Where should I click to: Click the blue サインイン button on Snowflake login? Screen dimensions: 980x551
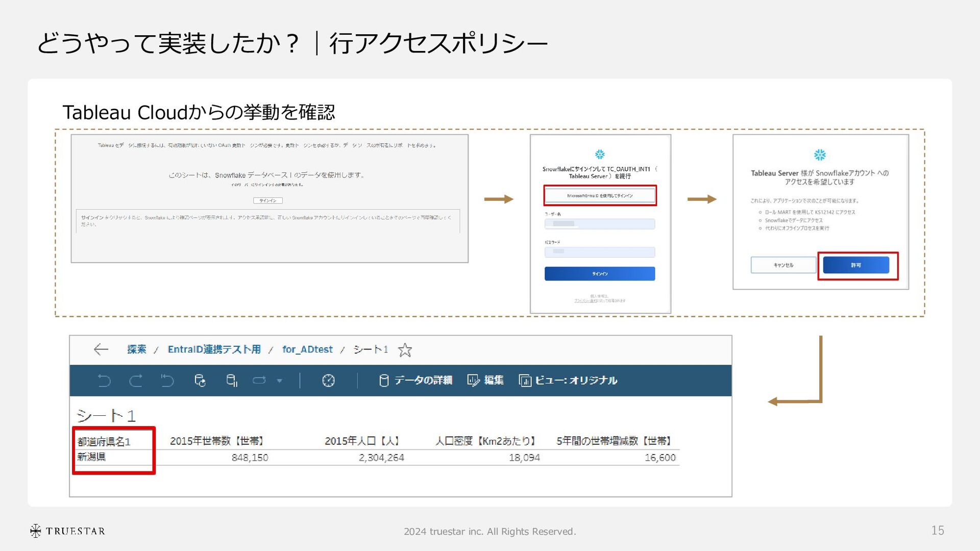(600, 273)
